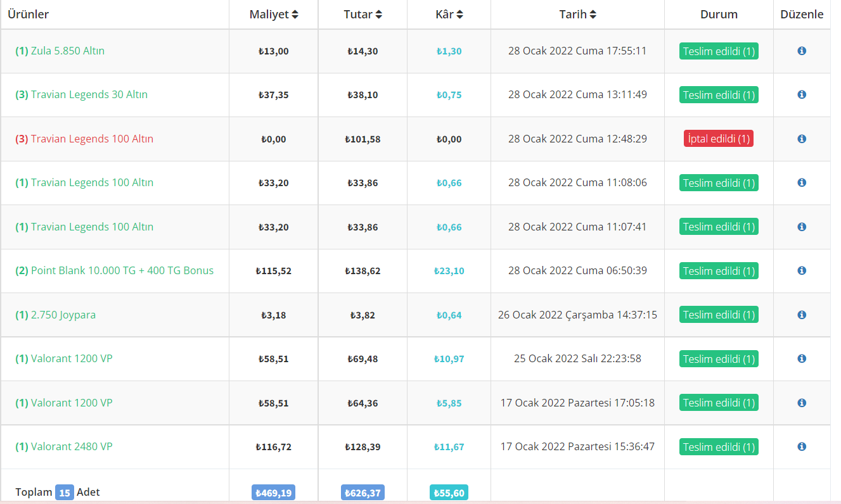Click profit value ₺11,67
The height and width of the screenshot is (504, 841).
click(x=449, y=447)
